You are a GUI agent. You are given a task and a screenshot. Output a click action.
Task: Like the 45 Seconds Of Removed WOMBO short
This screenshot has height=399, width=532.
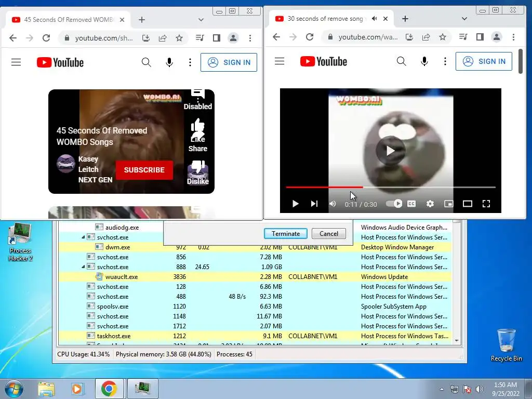(x=198, y=130)
